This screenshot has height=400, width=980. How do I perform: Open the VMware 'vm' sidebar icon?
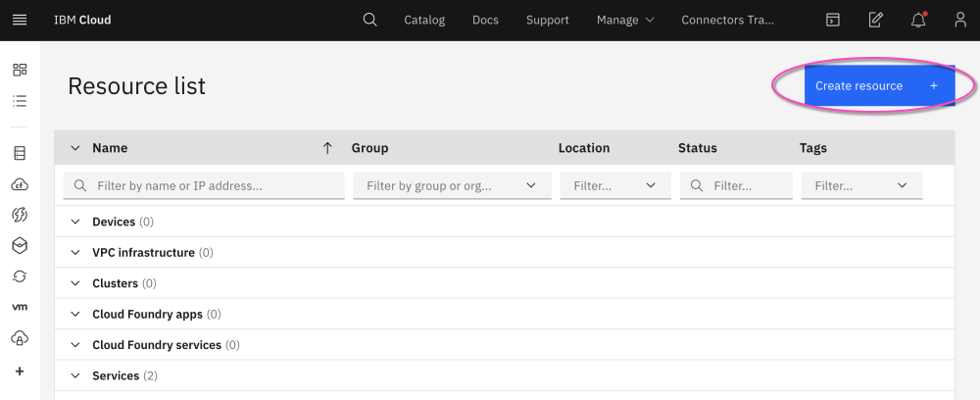pyautogui.click(x=20, y=307)
